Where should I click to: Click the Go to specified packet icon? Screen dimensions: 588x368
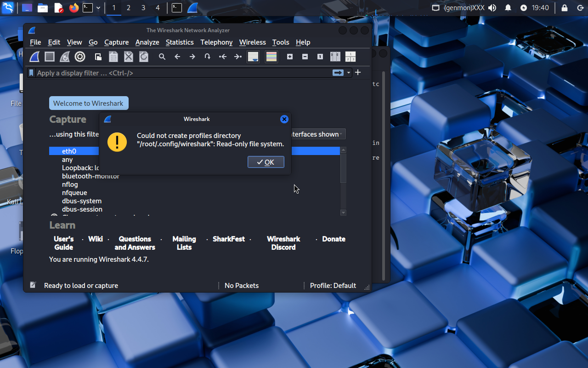tap(208, 57)
